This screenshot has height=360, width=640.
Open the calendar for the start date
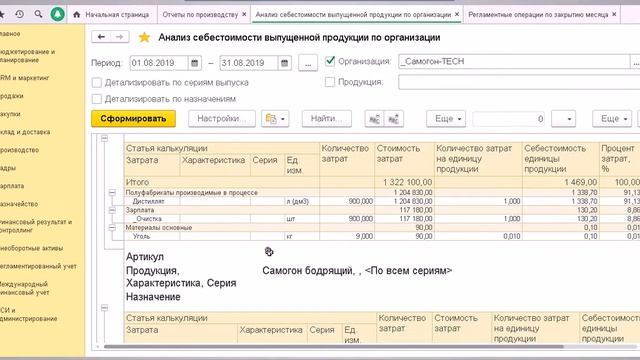(x=195, y=63)
